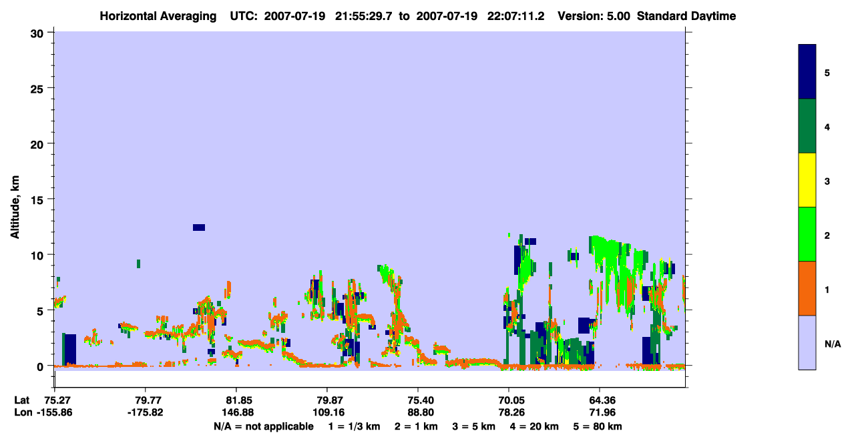
Task: Click the bright green colorbar segment labeled 2
Action: pyautogui.click(x=807, y=234)
